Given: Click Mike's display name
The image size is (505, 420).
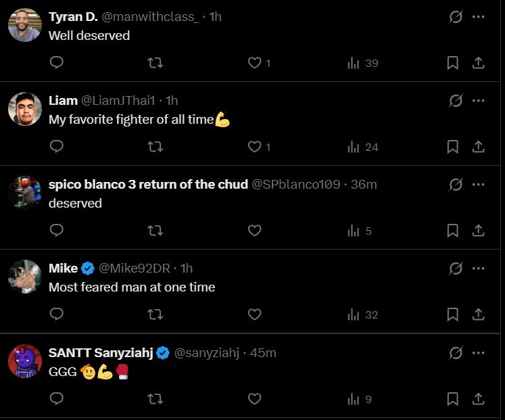Looking at the screenshot, I should 63,269.
